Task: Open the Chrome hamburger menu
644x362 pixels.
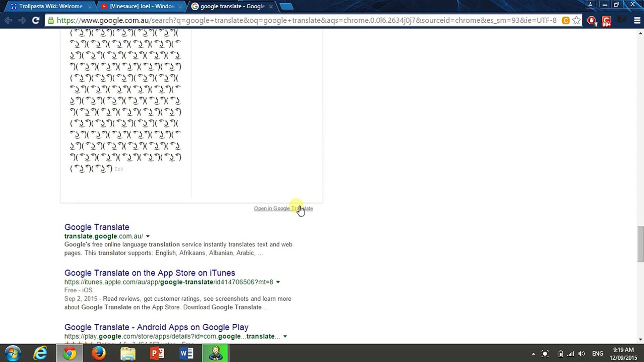Action: (637, 20)
